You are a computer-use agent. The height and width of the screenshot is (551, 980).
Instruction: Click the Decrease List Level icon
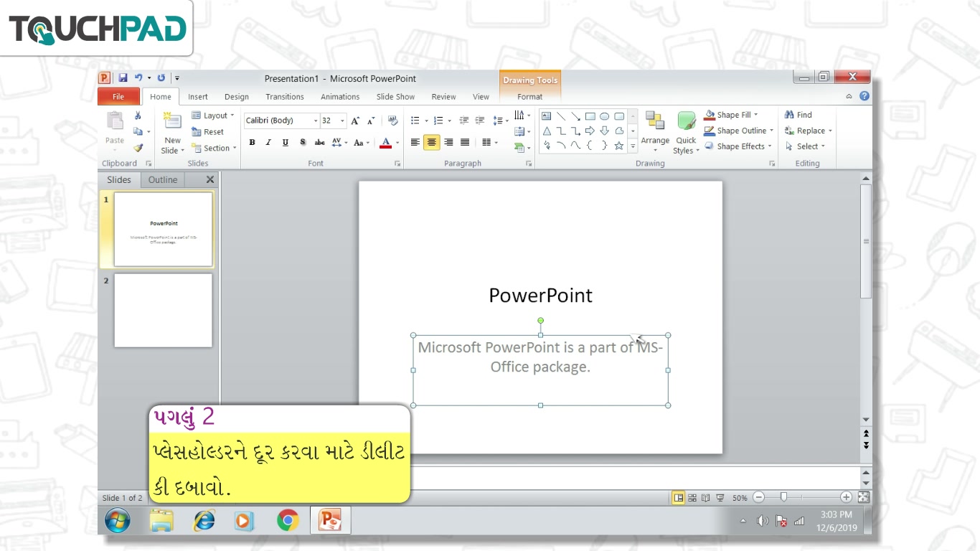464,121
